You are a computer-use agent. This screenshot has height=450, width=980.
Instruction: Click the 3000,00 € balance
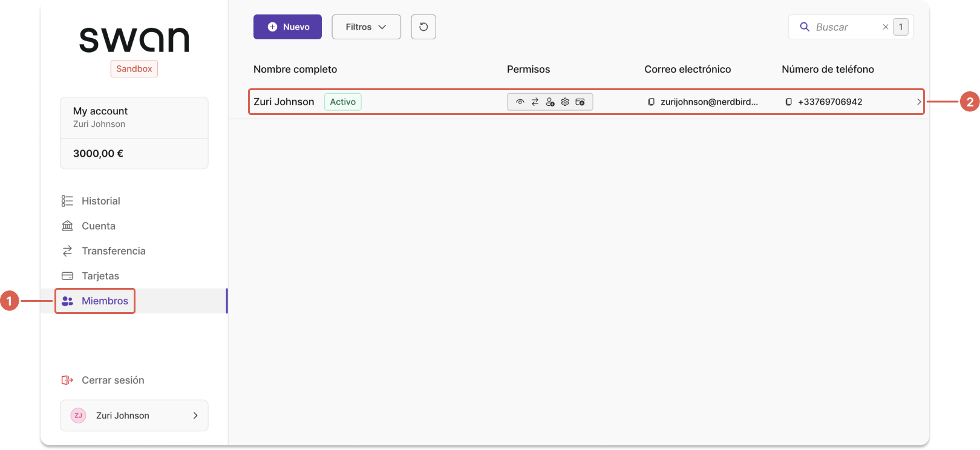tap(98, 154)
